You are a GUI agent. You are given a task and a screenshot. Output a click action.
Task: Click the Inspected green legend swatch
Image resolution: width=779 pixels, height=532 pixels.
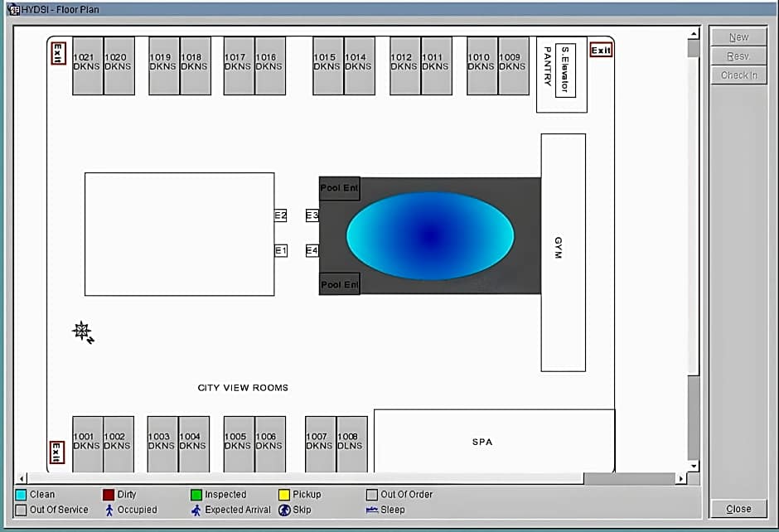(196, 495)
